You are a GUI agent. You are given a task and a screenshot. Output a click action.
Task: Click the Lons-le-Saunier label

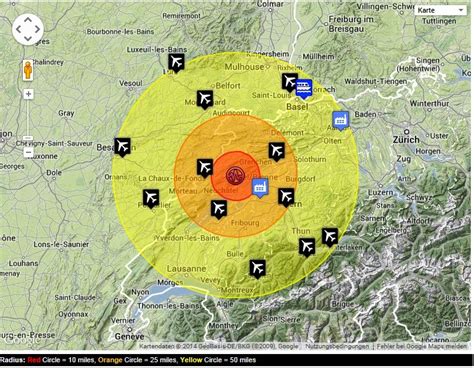click(61, 244)
